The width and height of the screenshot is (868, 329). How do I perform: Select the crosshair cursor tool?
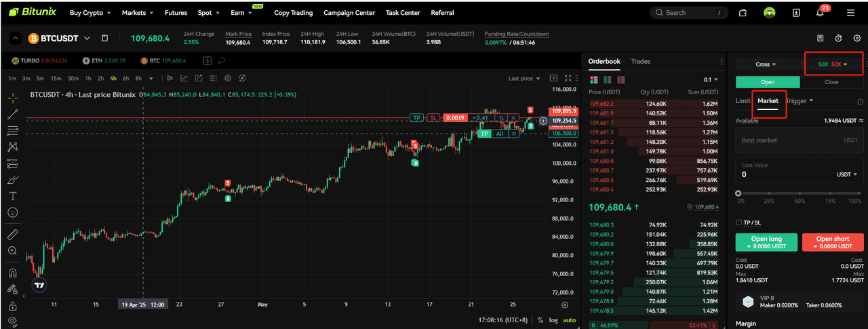pos(12,98)
